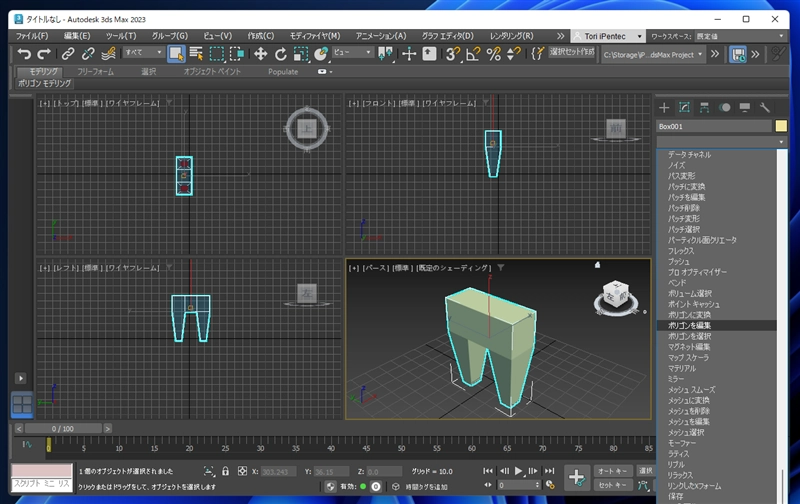Click the save-with-clock toolbar icon
Image resolution: width=800 pixels, height=504 pixels.
point(738,54)
